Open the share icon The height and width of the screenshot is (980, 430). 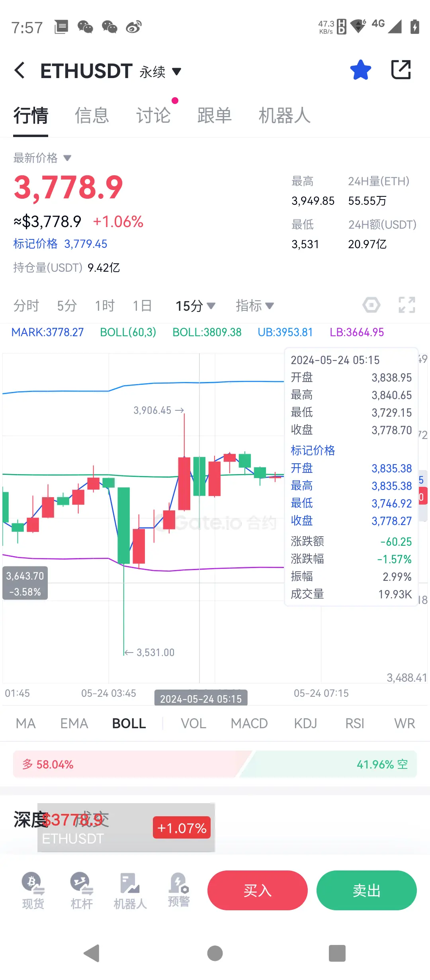point(401,70)
